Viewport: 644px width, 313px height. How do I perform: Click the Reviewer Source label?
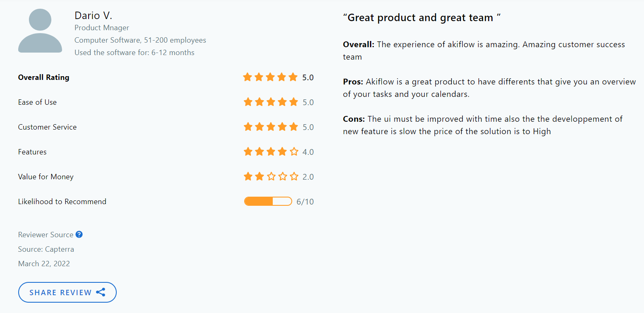pyautogui.click(x=46, y=234)
